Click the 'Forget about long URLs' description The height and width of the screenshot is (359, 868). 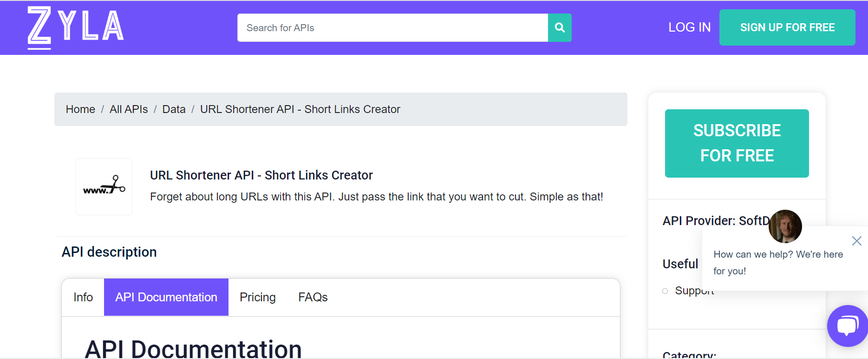(x=377, y=197)
